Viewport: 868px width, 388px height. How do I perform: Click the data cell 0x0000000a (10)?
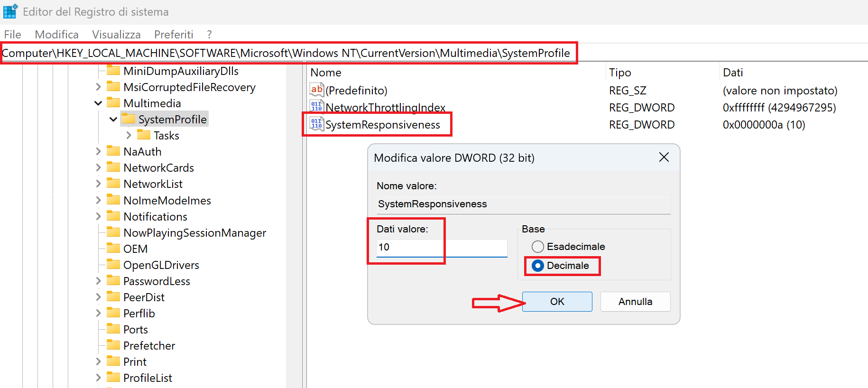click(764, 125)
